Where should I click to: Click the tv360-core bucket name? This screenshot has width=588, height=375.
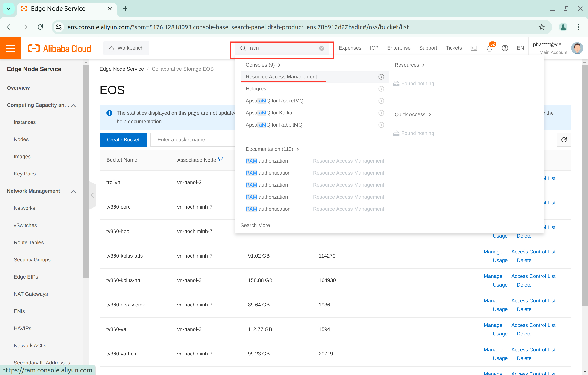point(118,207)
